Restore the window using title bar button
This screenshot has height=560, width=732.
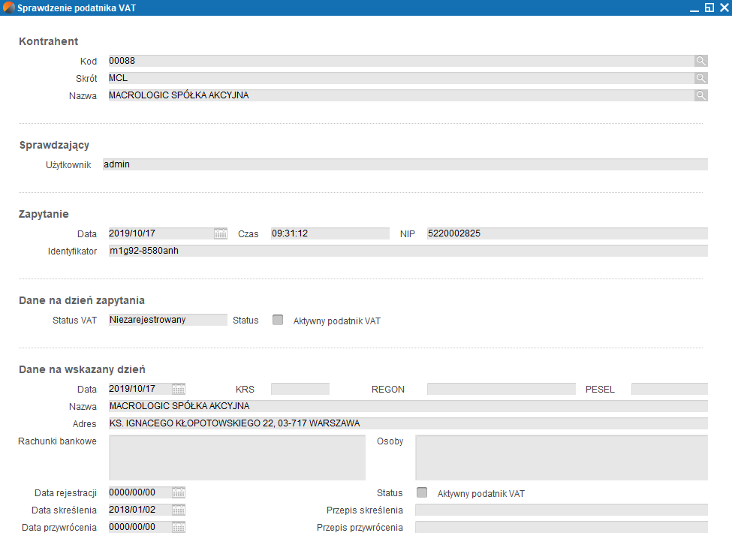pyautogui.click(x=709, y=8)
